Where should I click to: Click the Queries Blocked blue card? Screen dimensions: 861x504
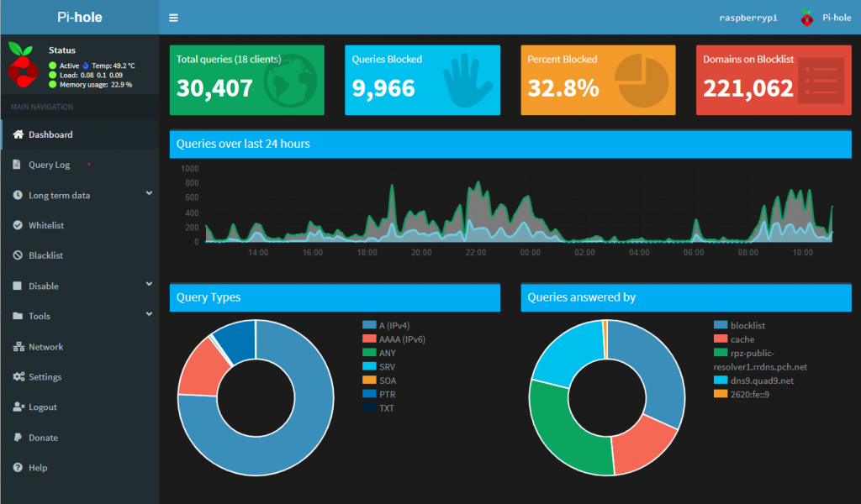click(422, 80)
